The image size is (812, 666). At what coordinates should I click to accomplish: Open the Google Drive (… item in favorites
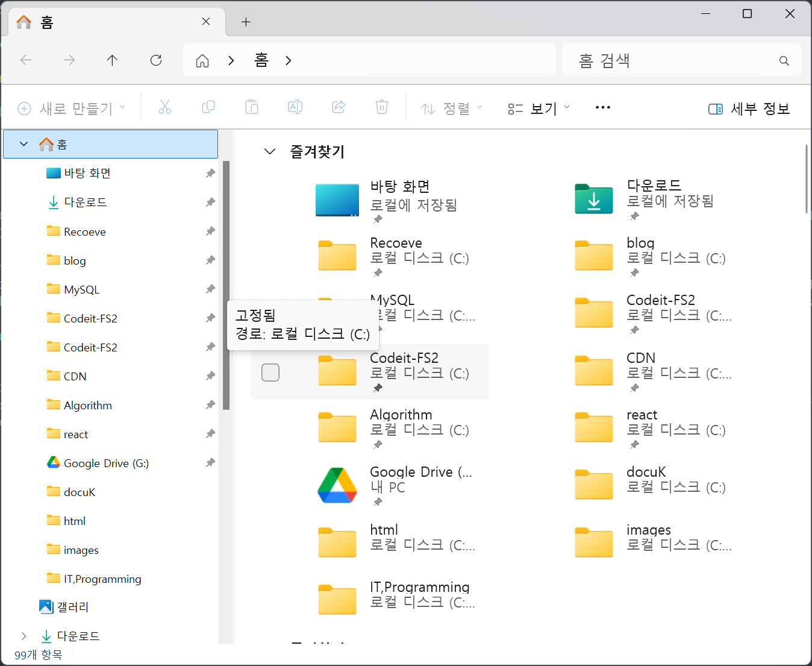(x=337, y=486)
